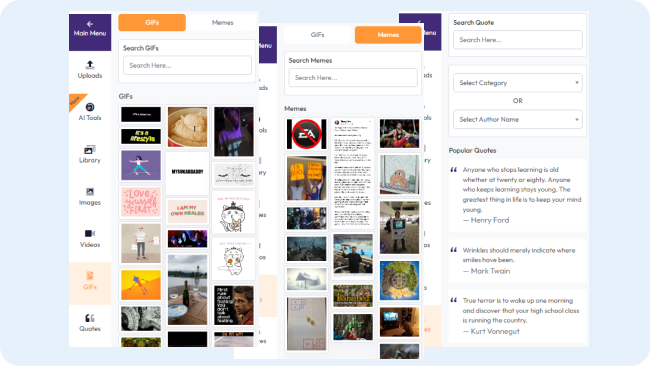Open the AI Tools icon

[90, 107]
